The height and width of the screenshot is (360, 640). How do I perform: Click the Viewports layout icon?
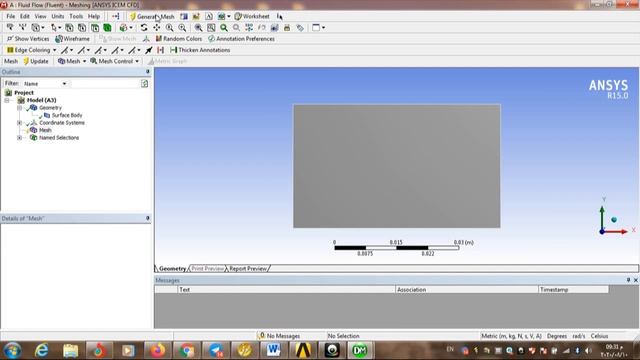pyautogui.click(x=316, y=28)
